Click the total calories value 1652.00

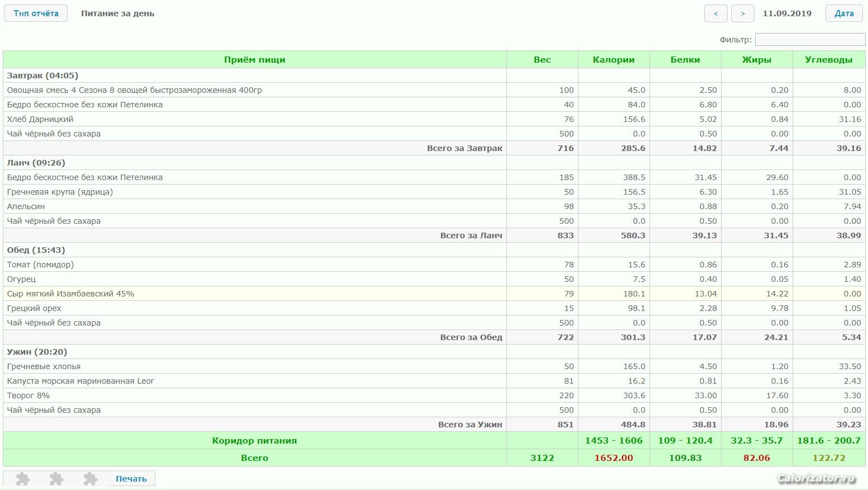click(x=614, y=458)
